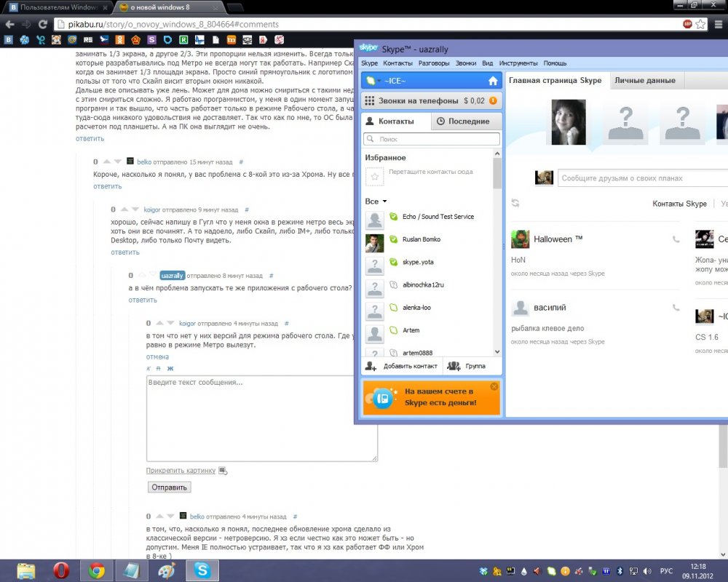Click ответить under uazrally's comment

click(x=143, y=300)
